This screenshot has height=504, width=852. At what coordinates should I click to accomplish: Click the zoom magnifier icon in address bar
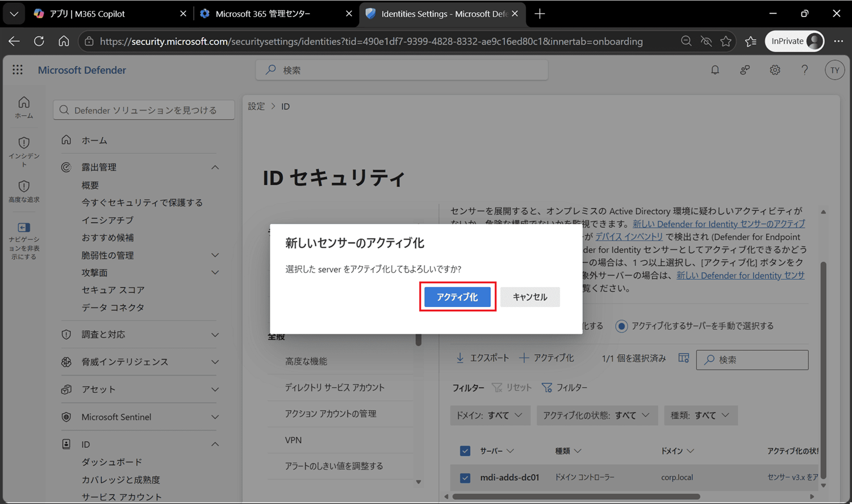pos(686,41)
